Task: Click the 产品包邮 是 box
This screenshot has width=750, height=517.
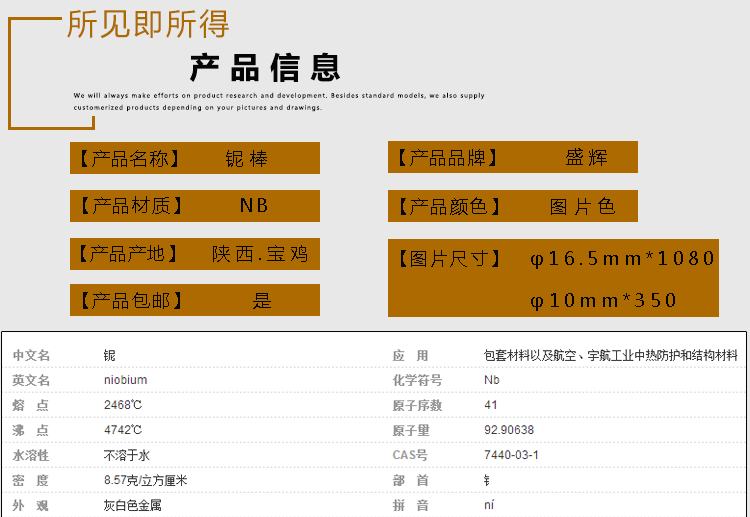Action: pos(195,300)
